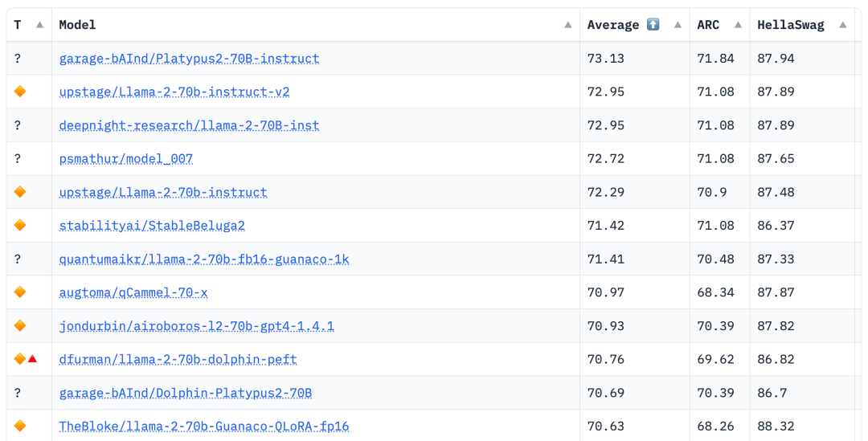Click question mark in psmathur/model_007 row
This screenshot has width=868, height=441.
click(18, 159)
